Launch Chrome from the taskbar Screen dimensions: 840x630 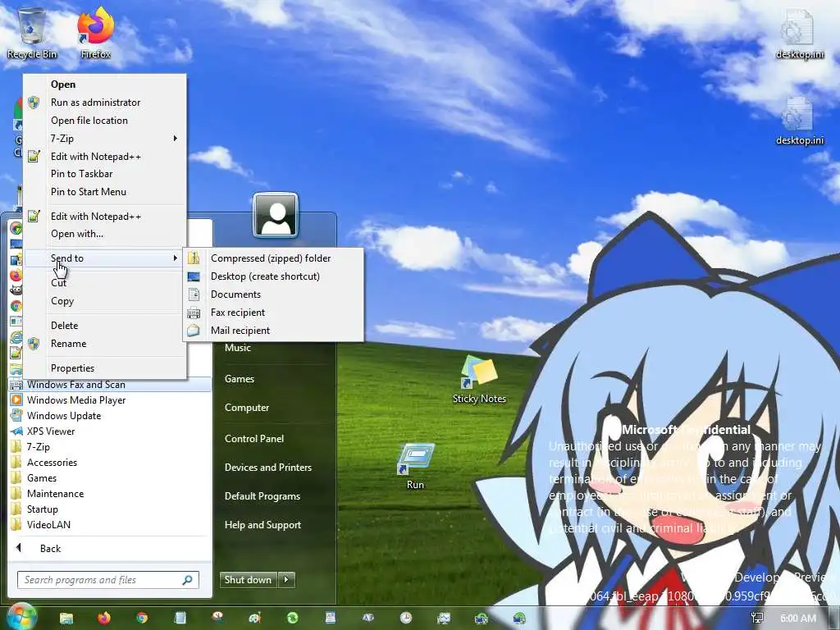142,619
